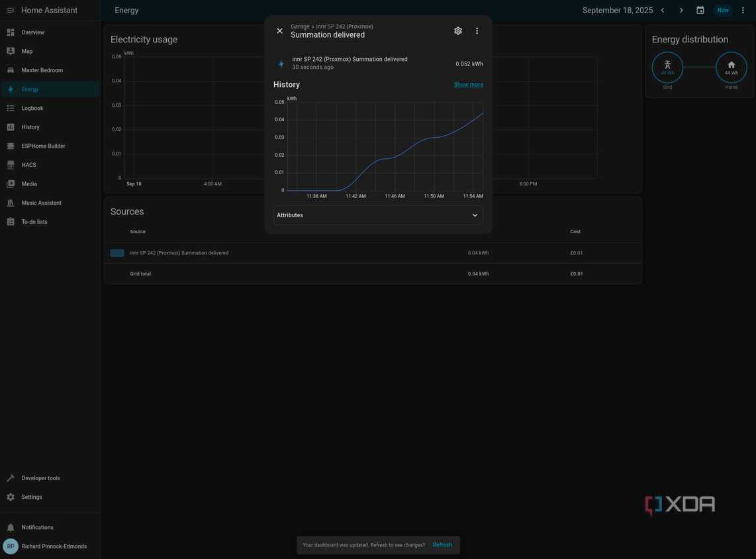This screenshot has width=756, height=559.
Task: Click the Grid node in energy distribution
Action: 667,68
